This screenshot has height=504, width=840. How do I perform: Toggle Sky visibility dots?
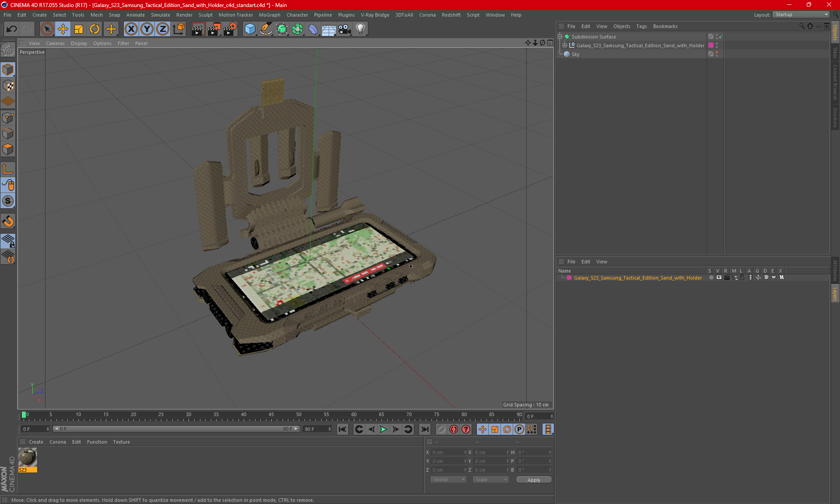717,54
